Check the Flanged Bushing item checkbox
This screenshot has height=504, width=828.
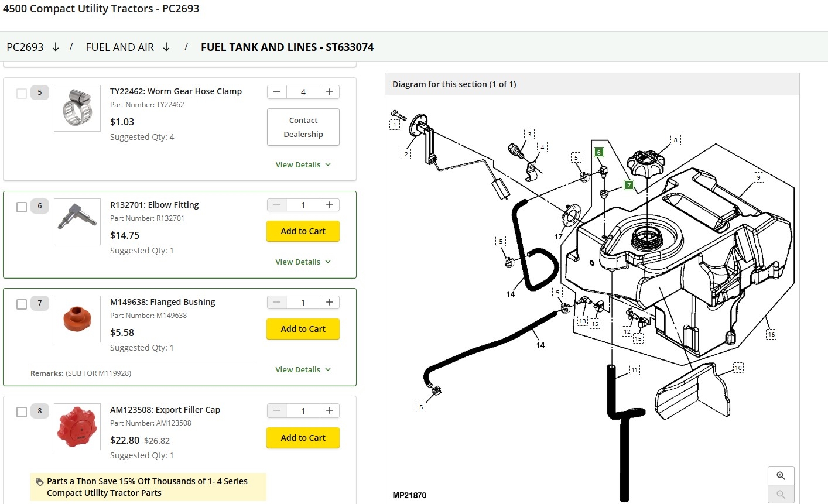[x=22, y=304]
